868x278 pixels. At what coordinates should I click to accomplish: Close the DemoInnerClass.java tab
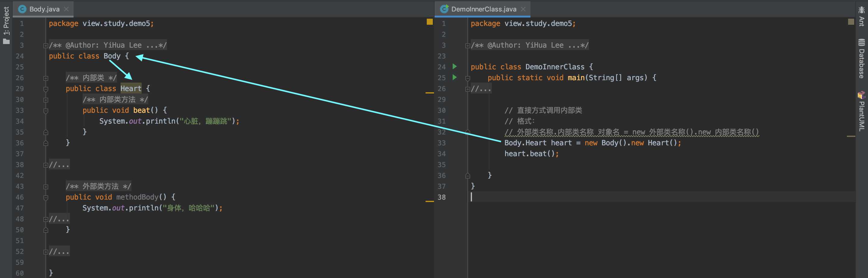523,9
